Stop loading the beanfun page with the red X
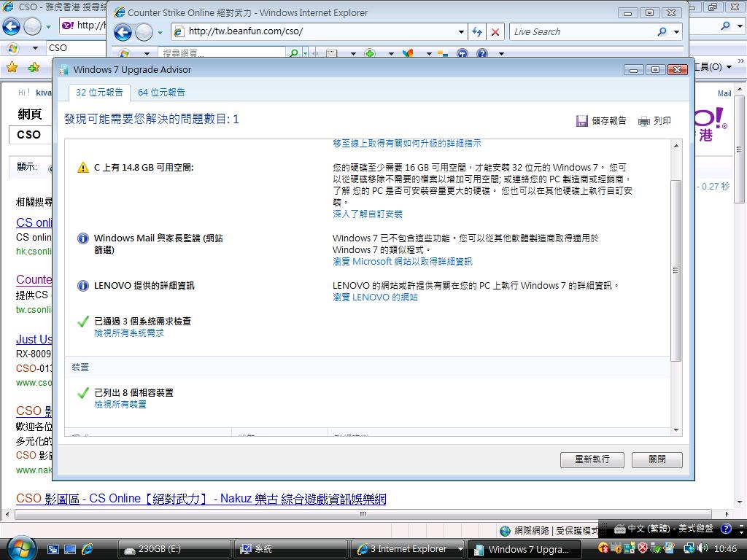This screenshot has height=560, width=747. 495,32
